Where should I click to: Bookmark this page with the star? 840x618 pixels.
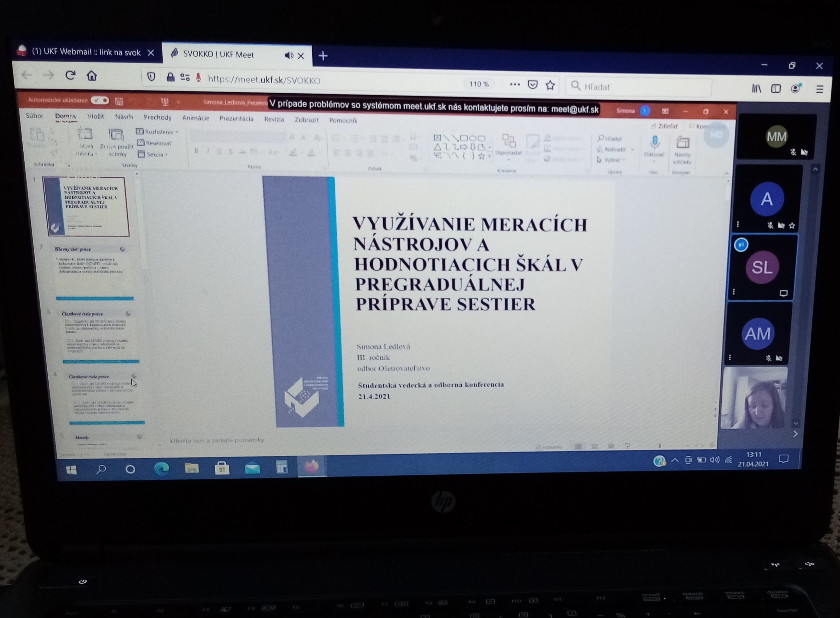tap(550, 85)
